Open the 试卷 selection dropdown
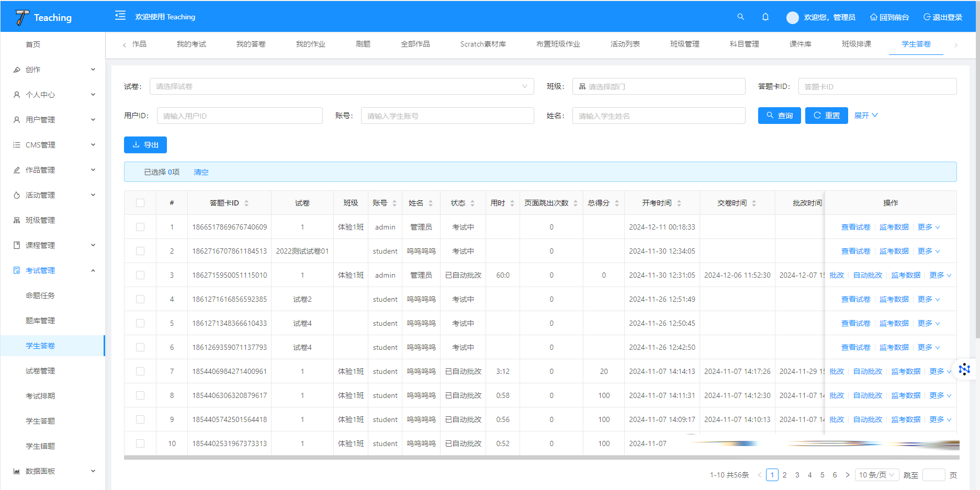The image size is (980, 490). point(341,86)
